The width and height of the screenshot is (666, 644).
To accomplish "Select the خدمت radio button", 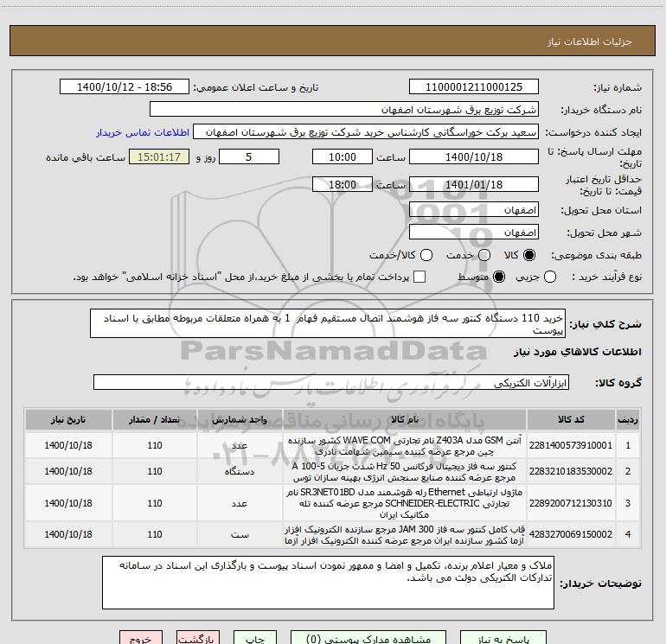I will point(484,255).
